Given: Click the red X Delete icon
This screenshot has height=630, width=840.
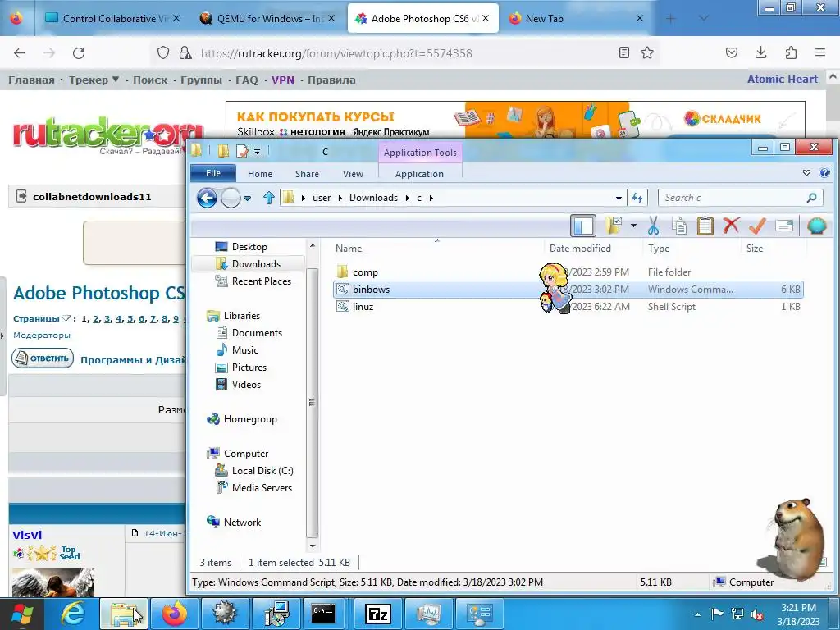Looking at the screenshot, I should click(731, 226).
